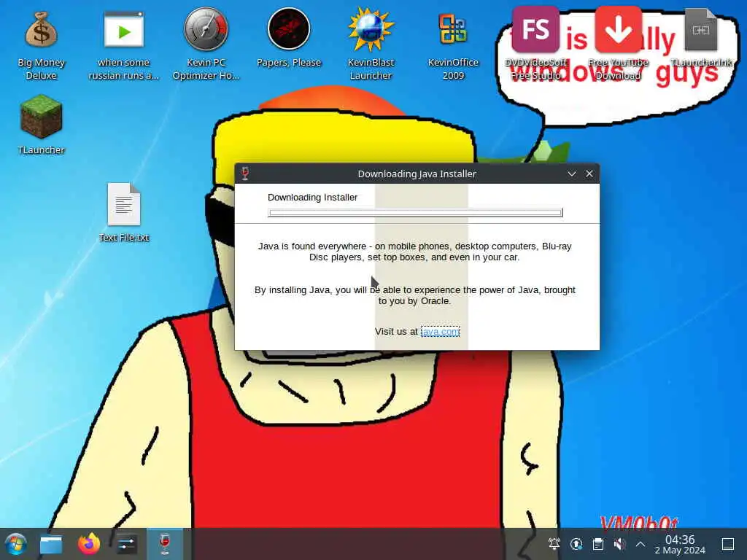
Task: Click the wine glass icon in installer title bar
Action: pyautogui.click(x=245, y=174)
